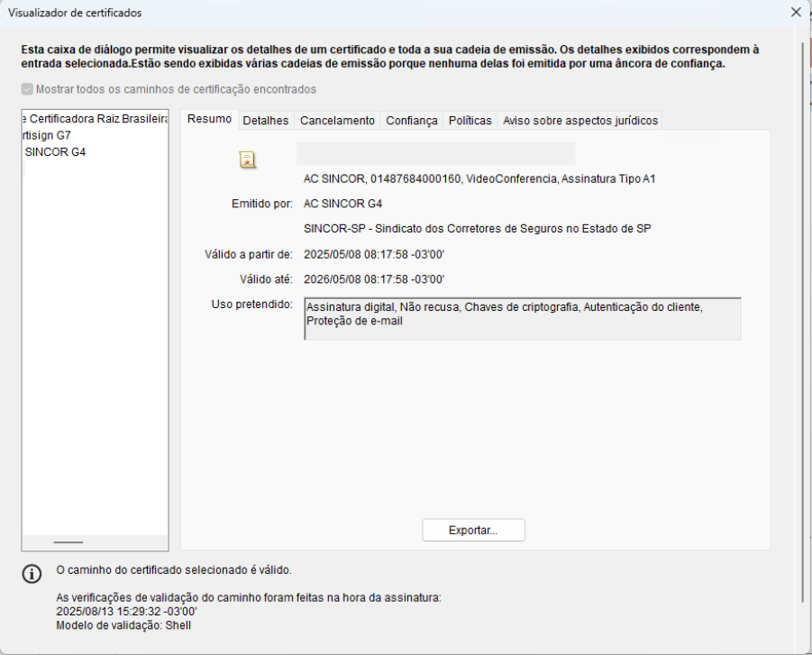Viewport: 812px width, 655px height.
Task: Go to the Confiança tab
Action: [412, 121]
